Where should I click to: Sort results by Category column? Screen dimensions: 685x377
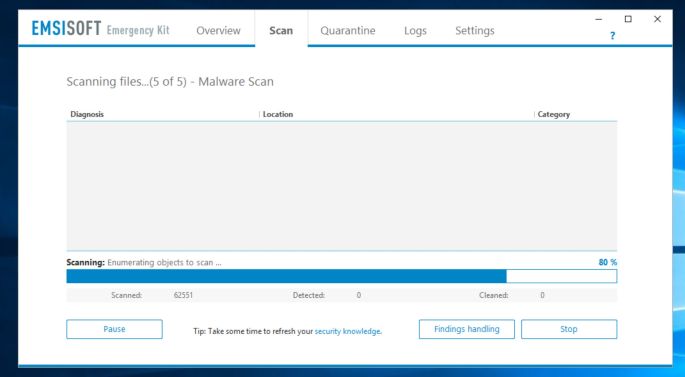(576, 114)
